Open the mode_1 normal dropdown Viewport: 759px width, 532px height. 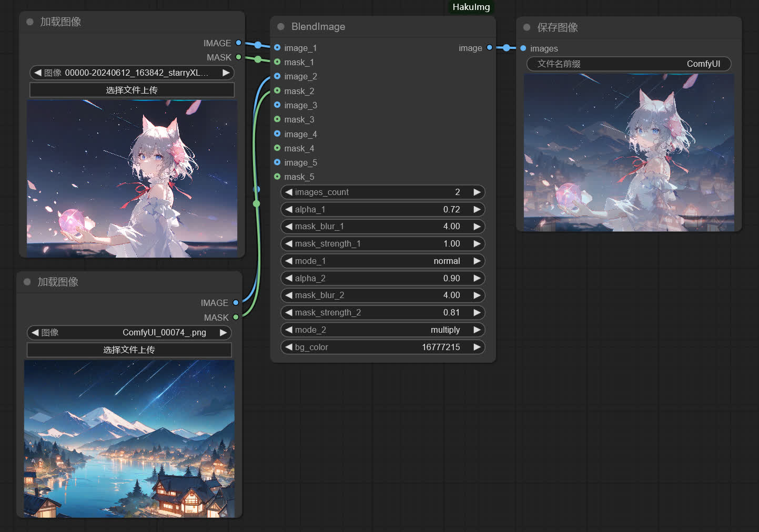[383, 261]
